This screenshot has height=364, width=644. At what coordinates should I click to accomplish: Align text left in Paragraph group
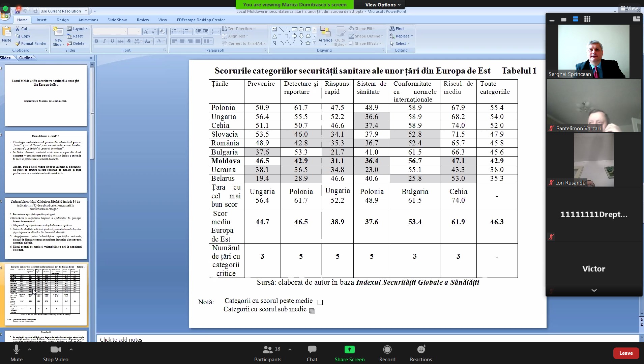click(x=174, y=41)
